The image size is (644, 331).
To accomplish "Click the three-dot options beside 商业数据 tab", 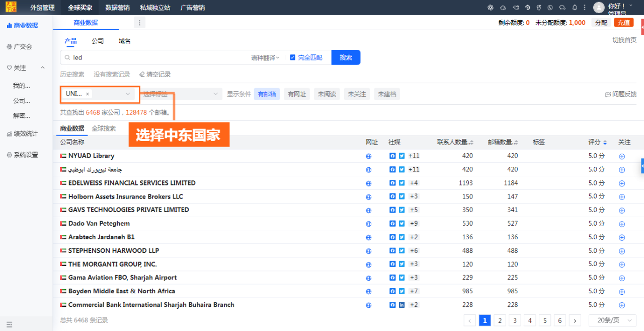I will [140, 23].
